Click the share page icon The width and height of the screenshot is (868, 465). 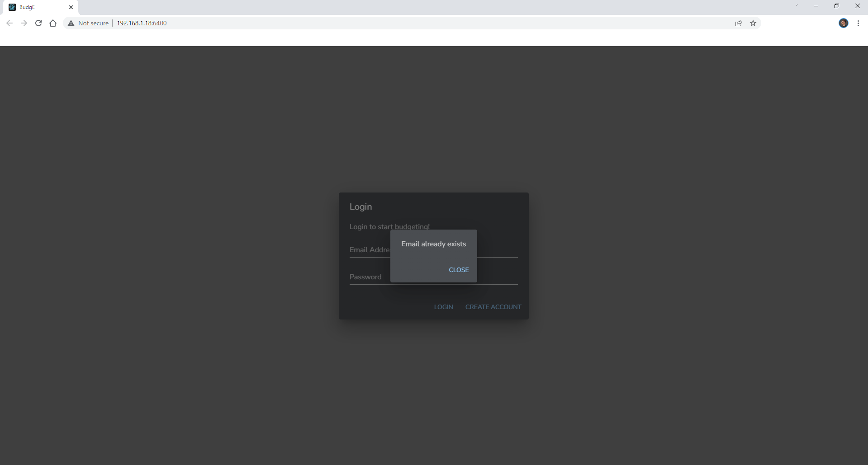point(739,23)
